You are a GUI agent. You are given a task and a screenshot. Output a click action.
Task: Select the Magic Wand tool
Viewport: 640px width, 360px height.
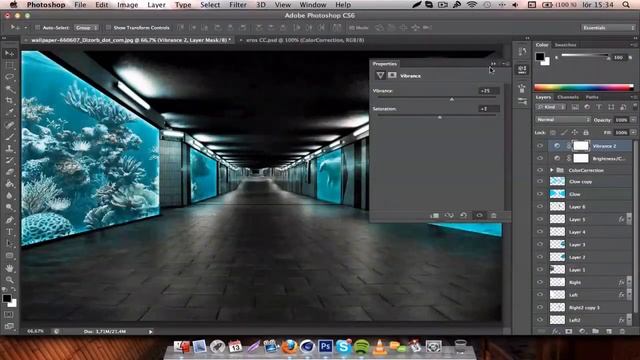click(x=9, y=89)
